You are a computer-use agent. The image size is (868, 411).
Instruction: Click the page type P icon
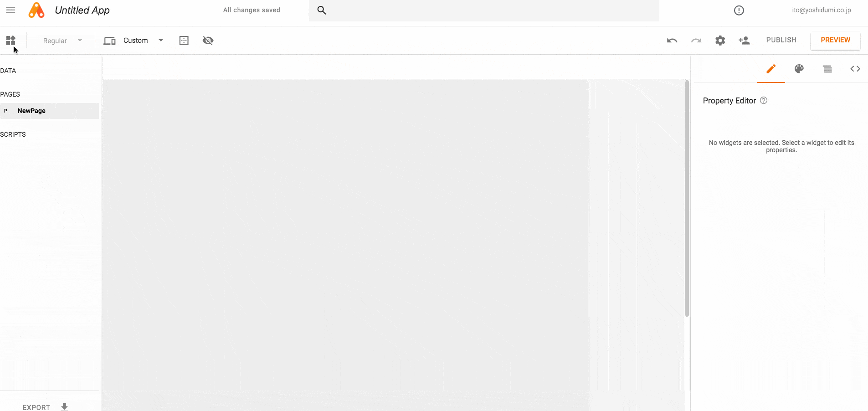[5, 111]
